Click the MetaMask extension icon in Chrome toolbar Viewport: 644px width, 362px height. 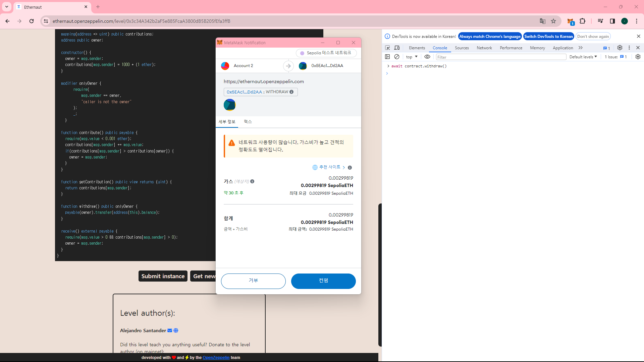[x=571, y=21]
